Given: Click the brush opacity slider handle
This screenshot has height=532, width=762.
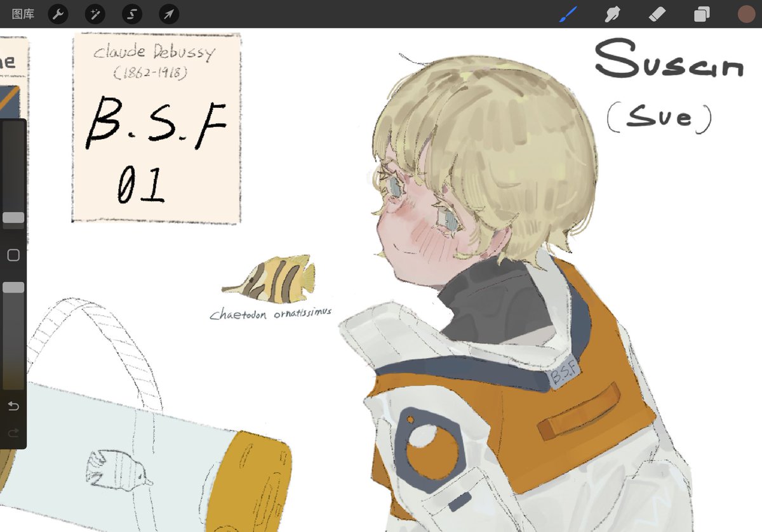Looking at the screenshot, I should point(13,288).
